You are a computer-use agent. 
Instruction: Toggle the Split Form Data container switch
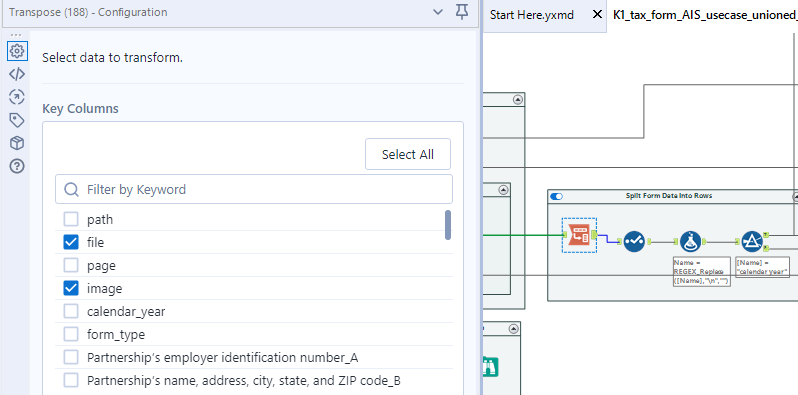pyautogui.click(x=557, y=196)
